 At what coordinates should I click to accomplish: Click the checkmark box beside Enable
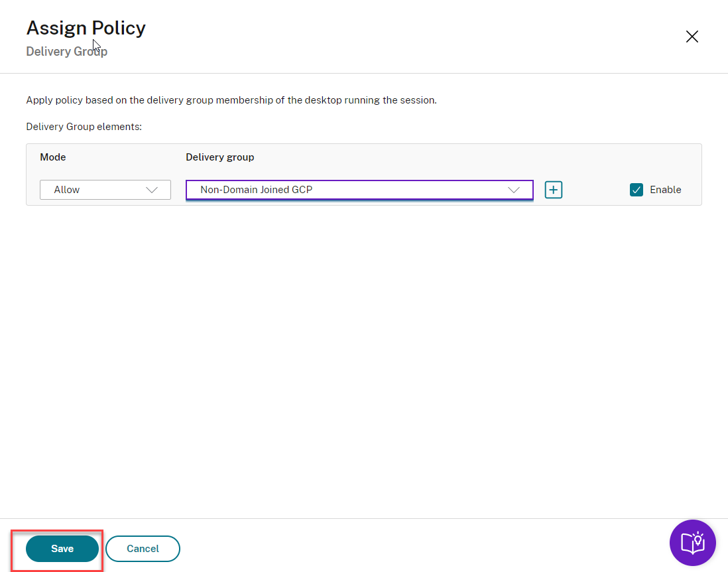coord(637,190)
